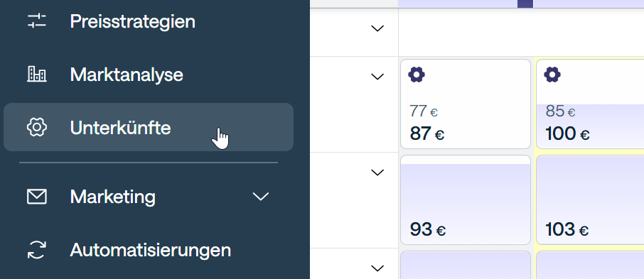Screen dimensions: 644x279
Task: Expand the Marketing submenu chevron
Action: coord(261,197)
